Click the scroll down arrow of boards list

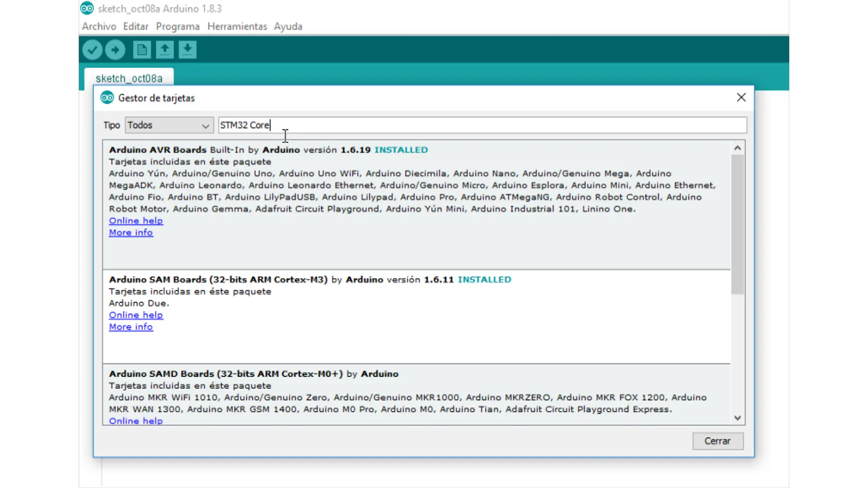coord(737,418)
